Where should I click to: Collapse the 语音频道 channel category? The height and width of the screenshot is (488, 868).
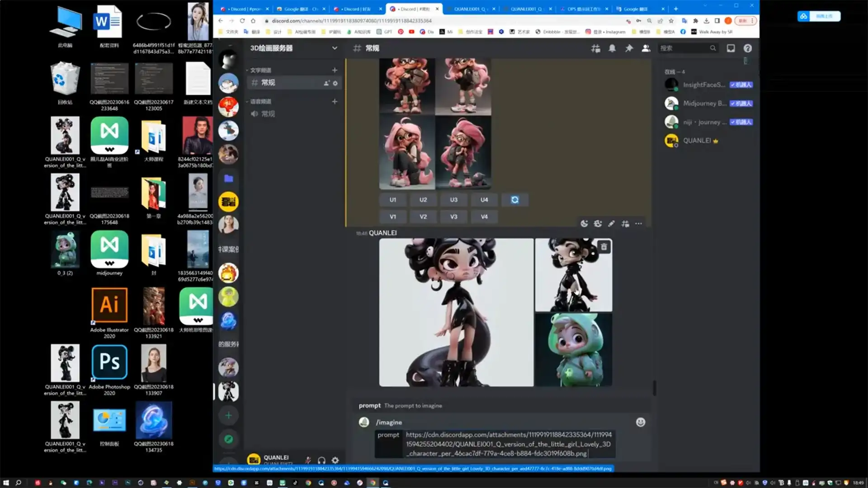click(x=261, y=101)
